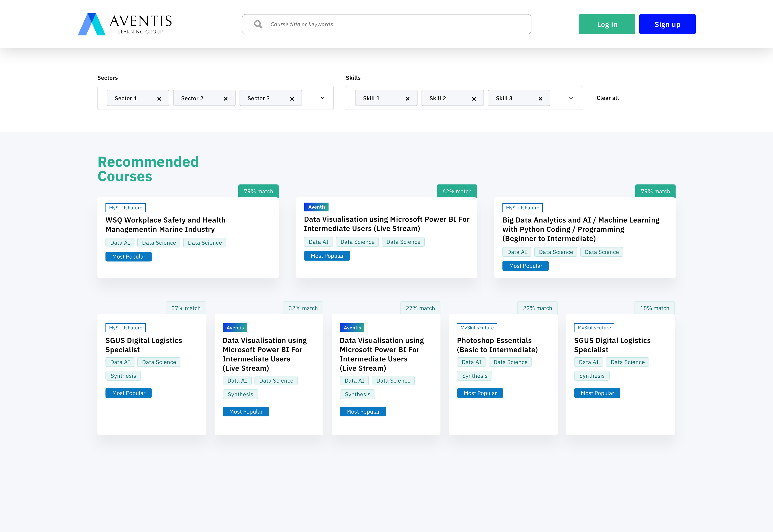Click MySkillsFuture badge on Photoshop card
Screen dimensions: 773x532
point(477,328)
